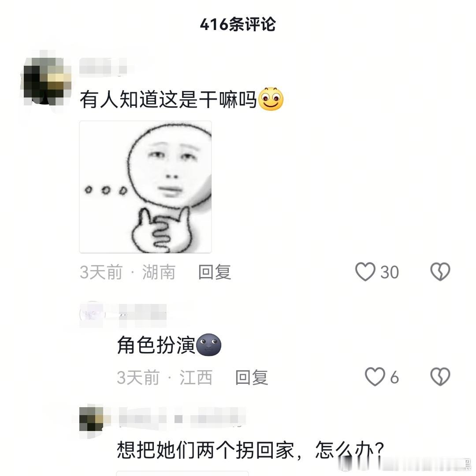Tap the like count 30
Image resolution: width=476 pixels, height=476 pixels.
[390, 272]
